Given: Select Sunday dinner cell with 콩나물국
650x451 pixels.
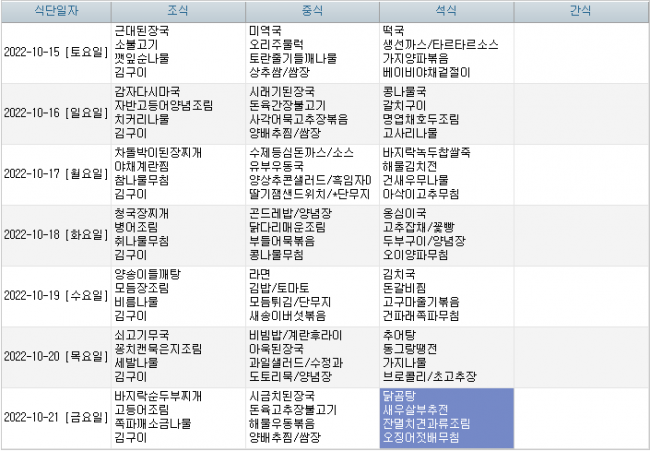Looking at the screenshot, I should pyautogui.click(x=445, y=113).
